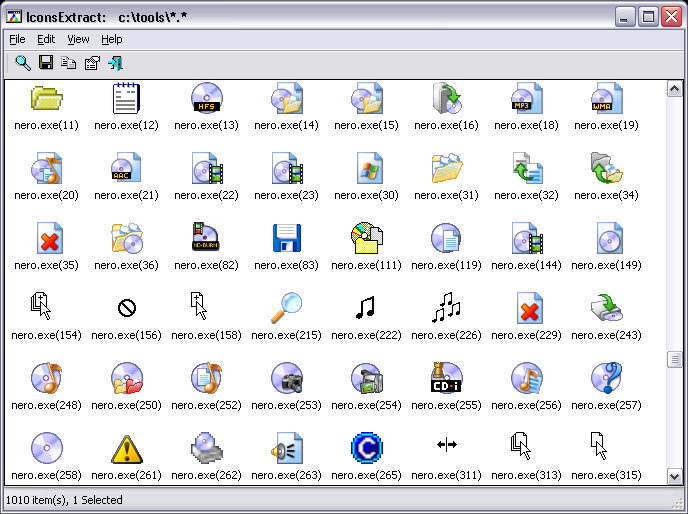Select the colorful disc folder icon nero.exe(111)
The height and width of the screenshot is (514, 688).
click(367, 238)
